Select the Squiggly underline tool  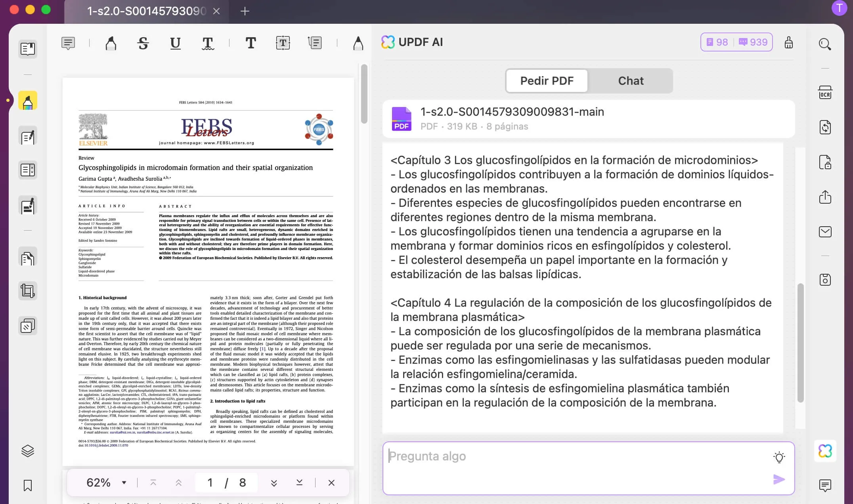coord(208,43)
